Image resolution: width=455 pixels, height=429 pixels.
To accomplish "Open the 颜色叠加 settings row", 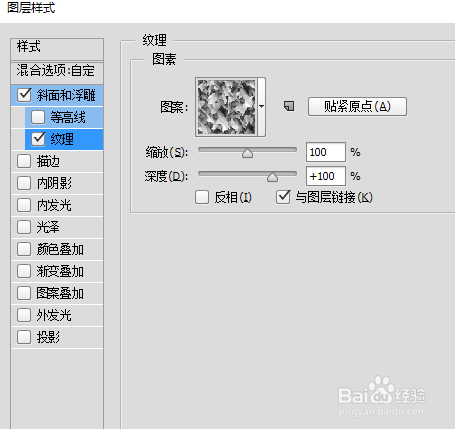I will point(57,249).
